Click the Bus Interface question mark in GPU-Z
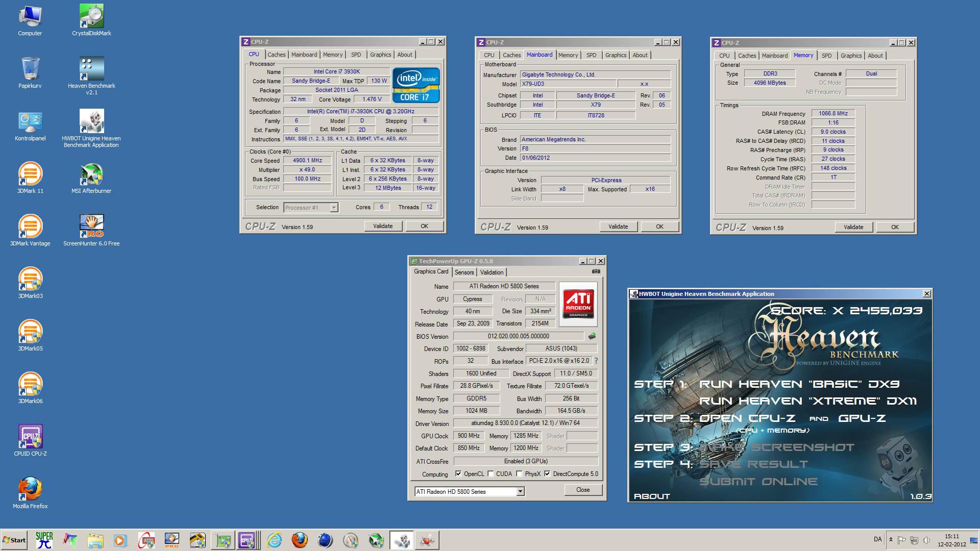The height and width of the screenshot is (551, 980). click(x=596, y=361)
